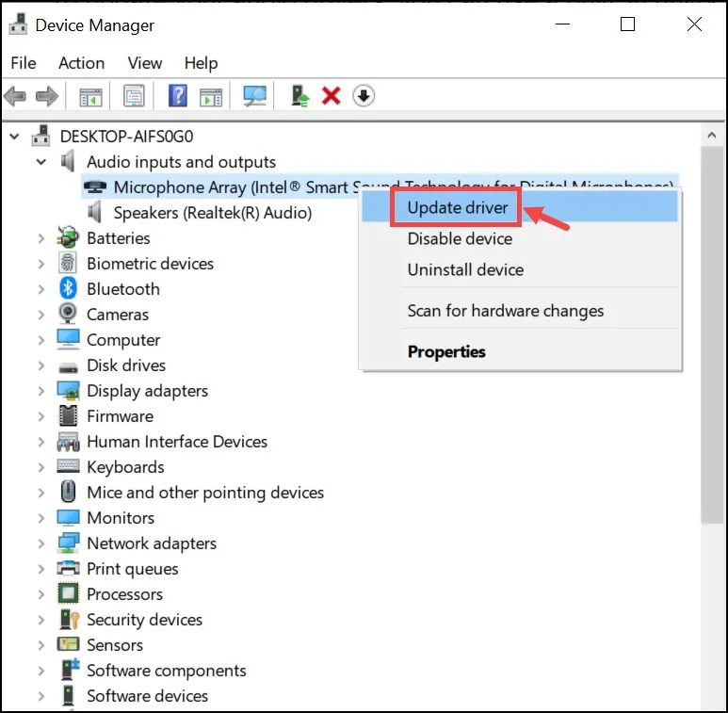Click the Human Interface Devices icon
728x713 pixels.
coord(68,442)
